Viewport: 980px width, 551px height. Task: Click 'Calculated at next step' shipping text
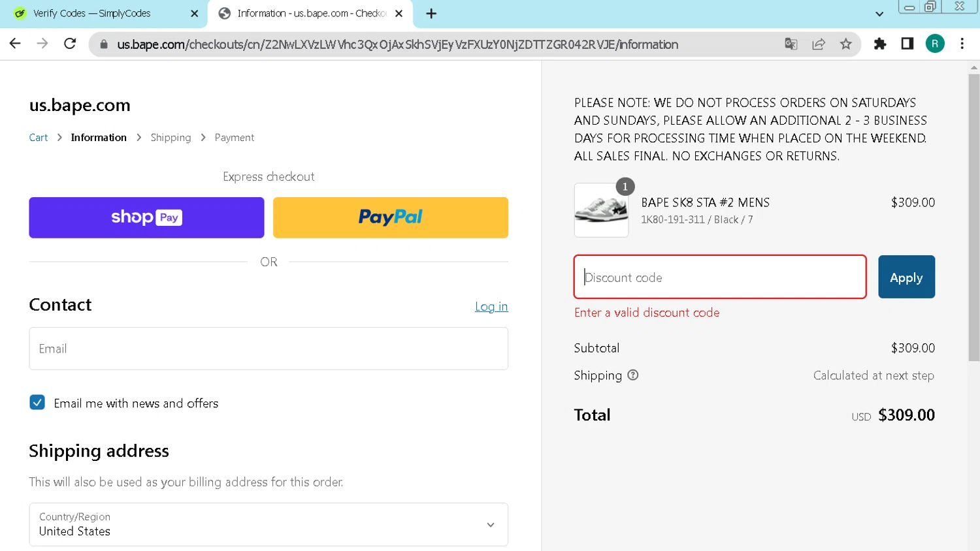pyautogui.click(x=874, y=375)
